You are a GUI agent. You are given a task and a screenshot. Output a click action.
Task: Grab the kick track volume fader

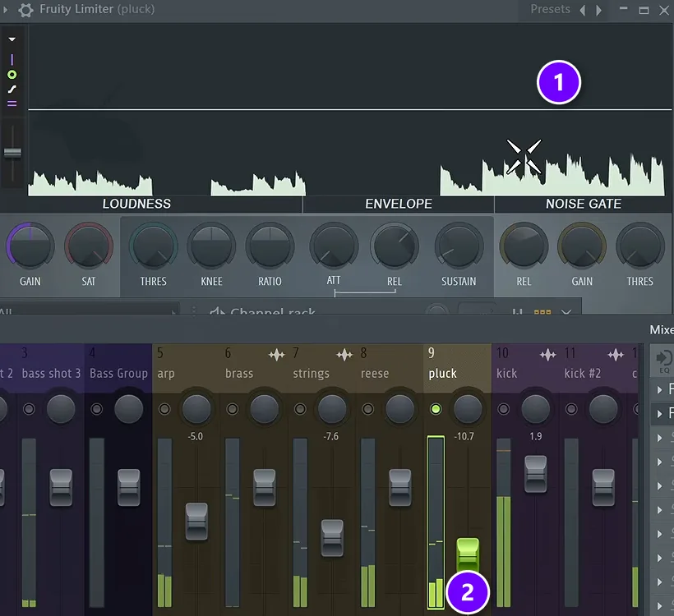536,474
